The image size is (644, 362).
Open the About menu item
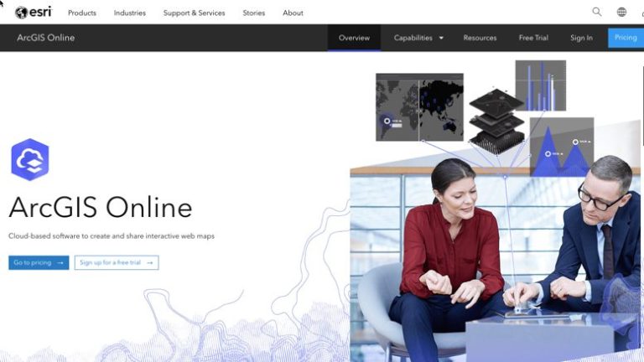(293, 13)
